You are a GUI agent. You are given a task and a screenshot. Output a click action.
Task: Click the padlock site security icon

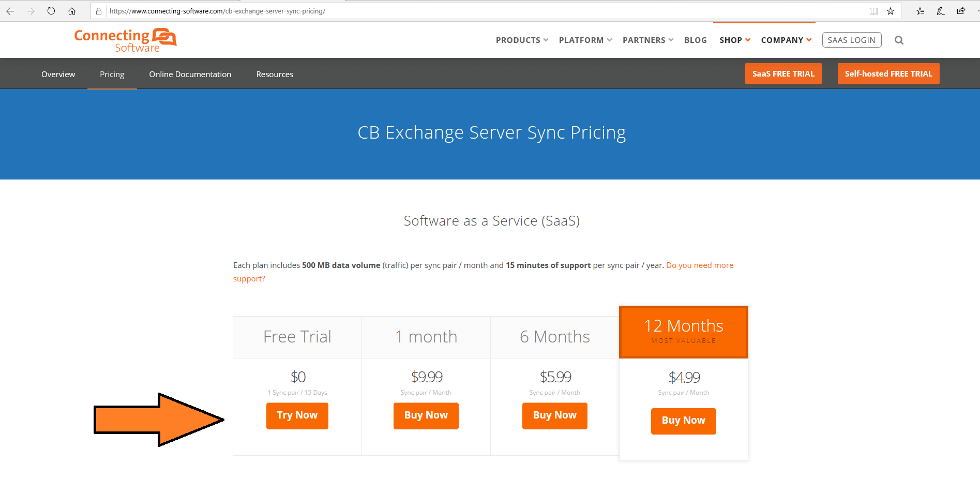point(99,11)
